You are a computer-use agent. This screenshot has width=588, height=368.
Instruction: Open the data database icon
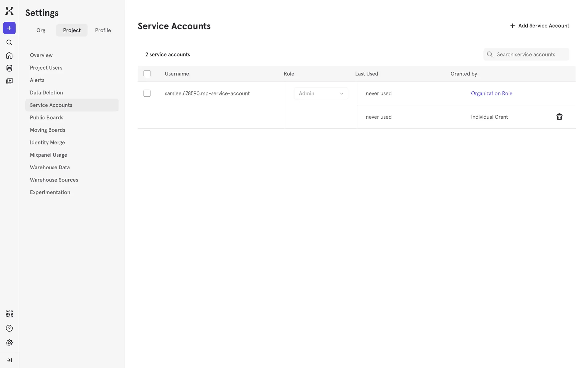[9, 68]
